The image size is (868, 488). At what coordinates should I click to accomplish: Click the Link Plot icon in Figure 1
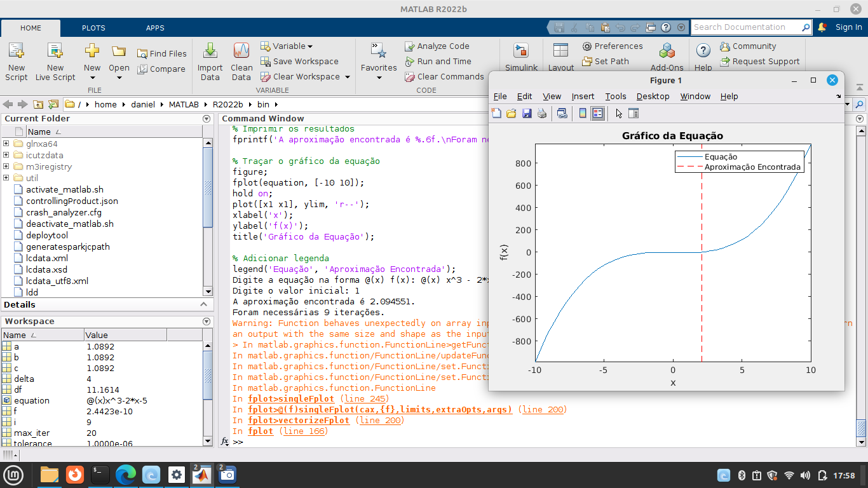[x=562, y=113]
